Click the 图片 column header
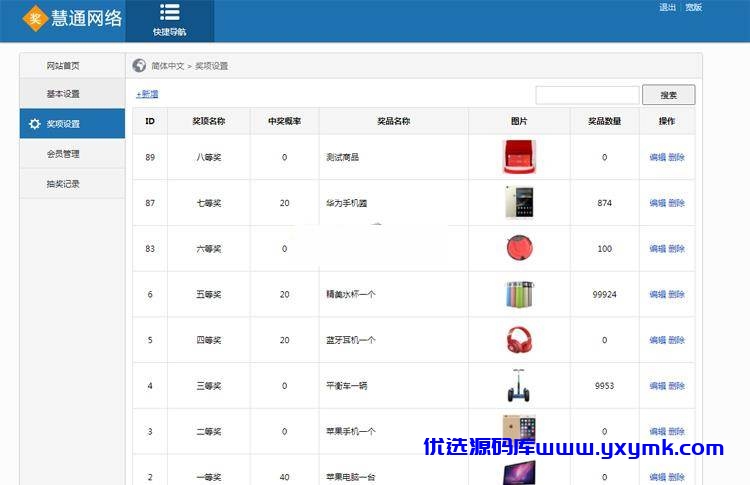Image resolution: width=750 pixels, height=485 pixels. [519, 121]
